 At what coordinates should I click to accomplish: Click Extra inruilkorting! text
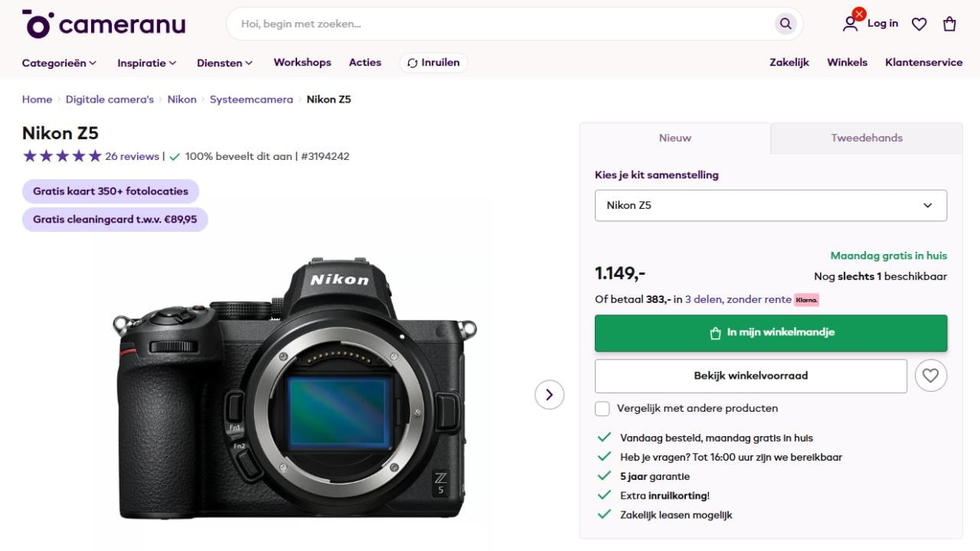point(665,496)
